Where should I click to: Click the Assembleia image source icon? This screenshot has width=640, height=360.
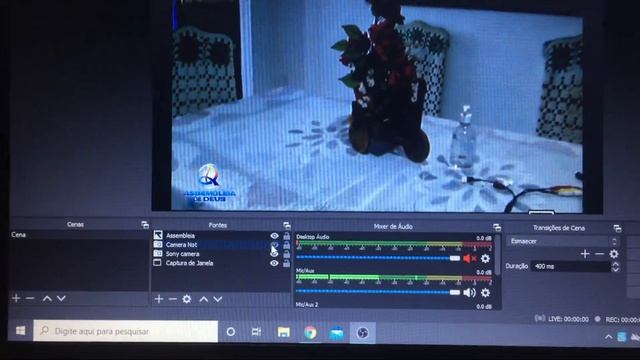pos(158,235)
